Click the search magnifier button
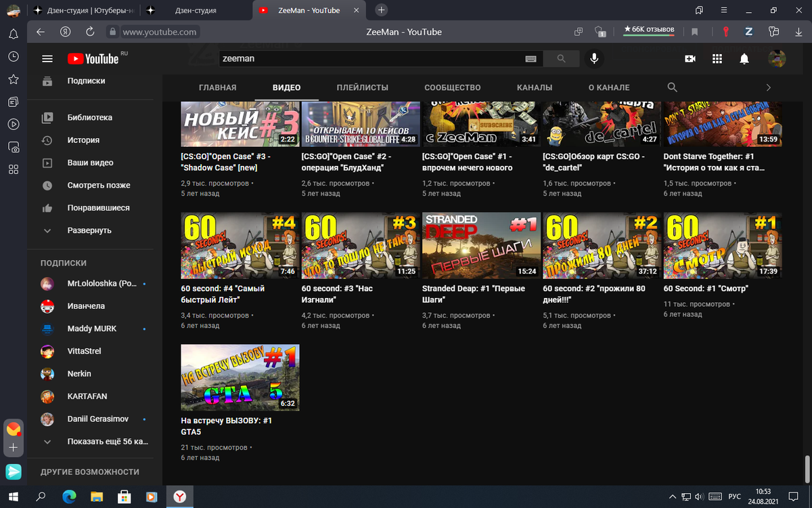Viewport: 812px width, 508px height. tap(561, 59)
